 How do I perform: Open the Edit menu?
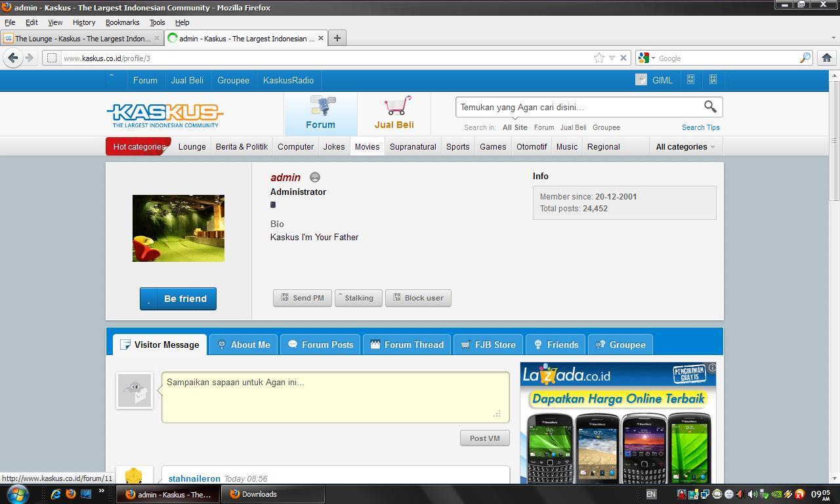click(x=31, y=22)
